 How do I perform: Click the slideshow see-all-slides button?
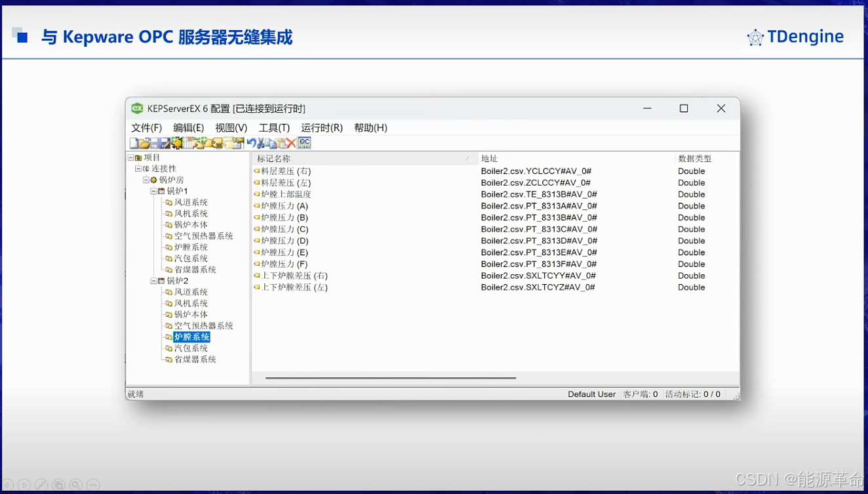click(58, 485)
